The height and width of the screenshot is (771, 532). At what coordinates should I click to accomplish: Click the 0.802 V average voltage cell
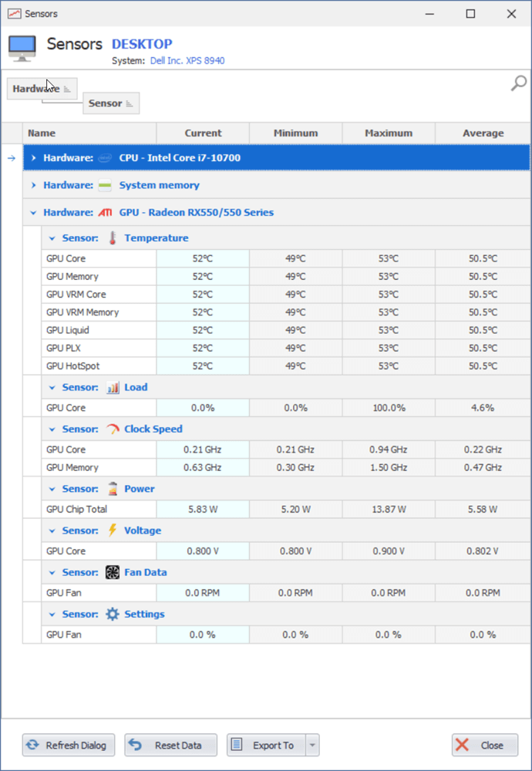coord(483,551)
